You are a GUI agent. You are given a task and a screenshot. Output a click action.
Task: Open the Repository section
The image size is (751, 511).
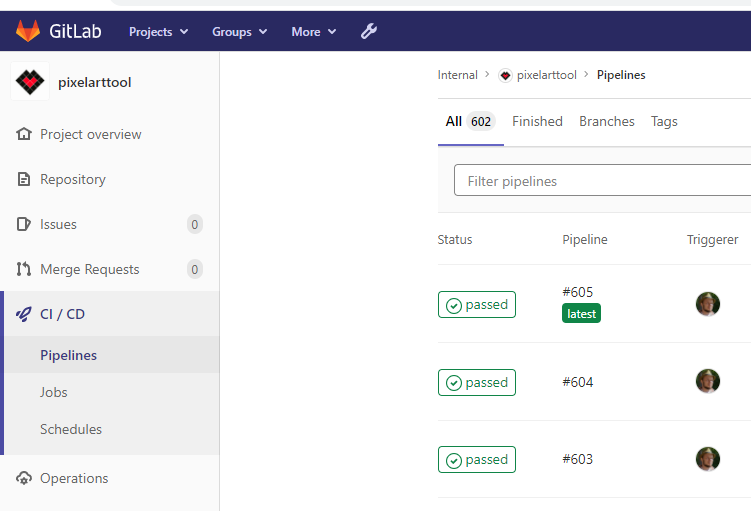(73, 180)
